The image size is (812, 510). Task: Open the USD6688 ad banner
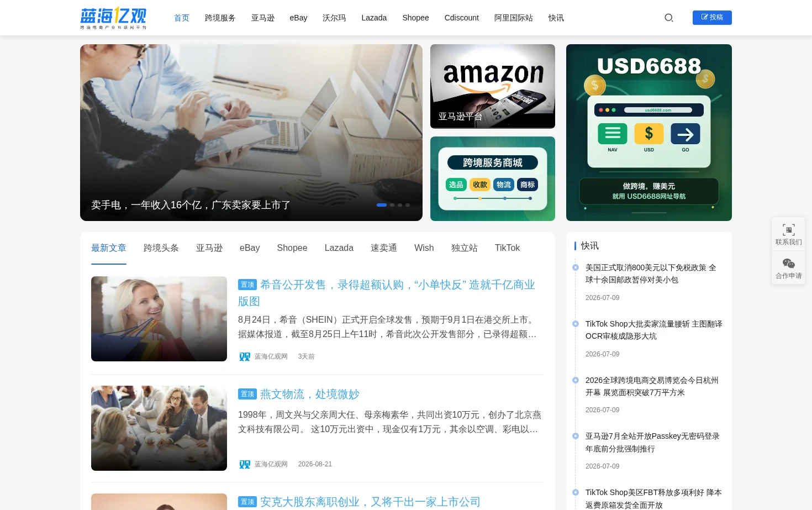pos(649,133)
